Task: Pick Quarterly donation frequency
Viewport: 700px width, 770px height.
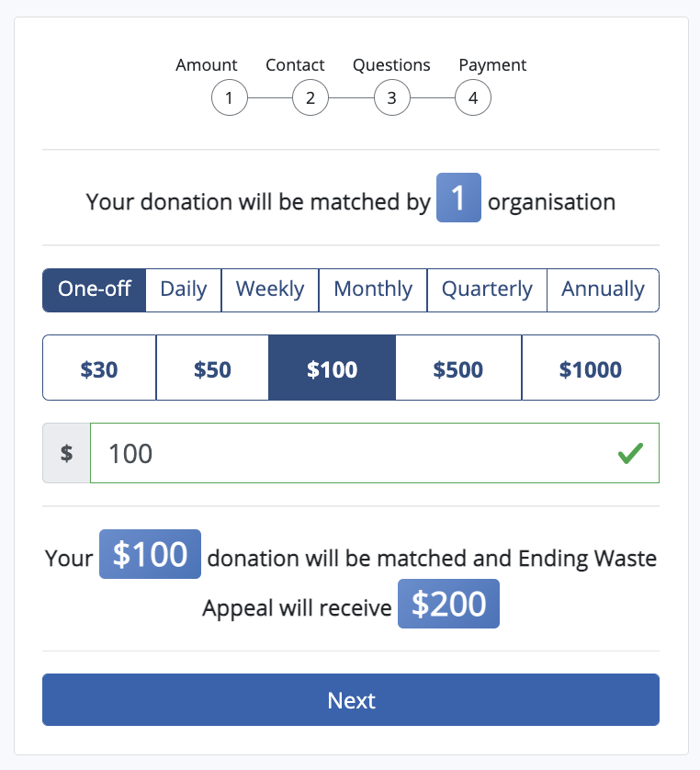Action: click(x=487, y=289)
